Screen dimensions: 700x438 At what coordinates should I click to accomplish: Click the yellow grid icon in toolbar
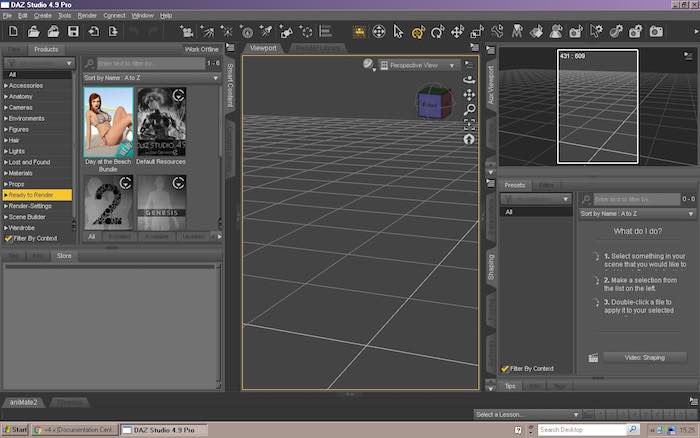pos(359,32)
